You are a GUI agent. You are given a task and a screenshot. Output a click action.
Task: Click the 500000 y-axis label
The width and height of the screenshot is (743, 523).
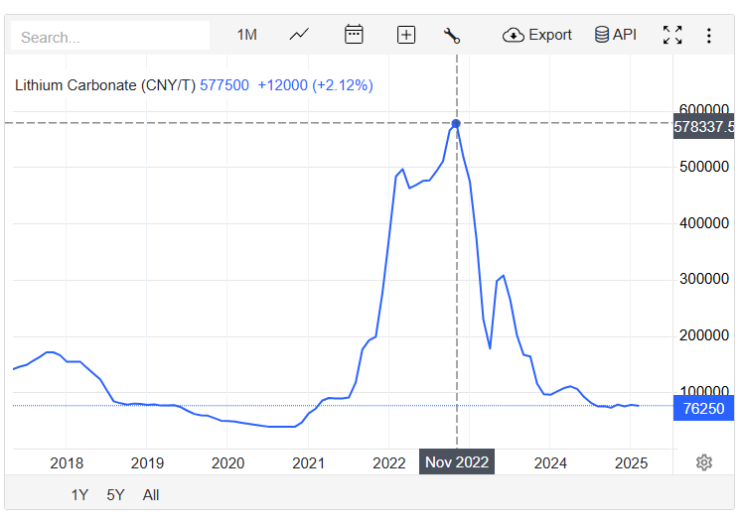[x=704, y=167]
